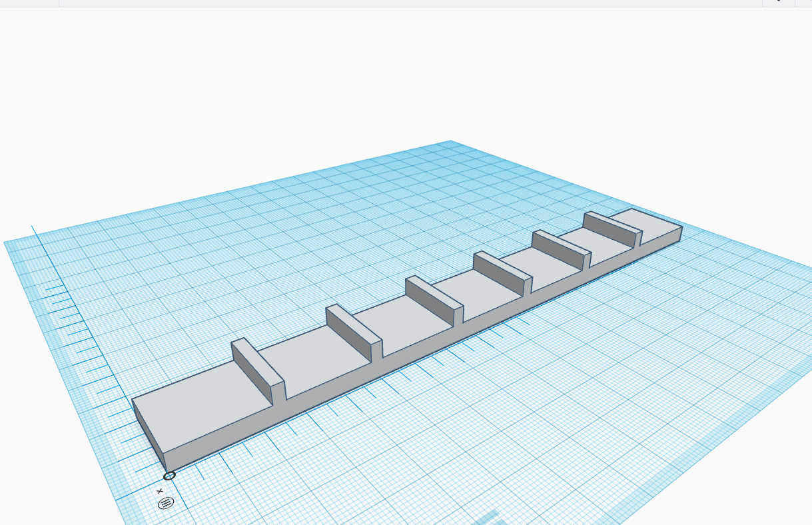Open the ruler options menu icon
Screen dimensions: 812x525
pyautogui.click(x=166, y=503)
